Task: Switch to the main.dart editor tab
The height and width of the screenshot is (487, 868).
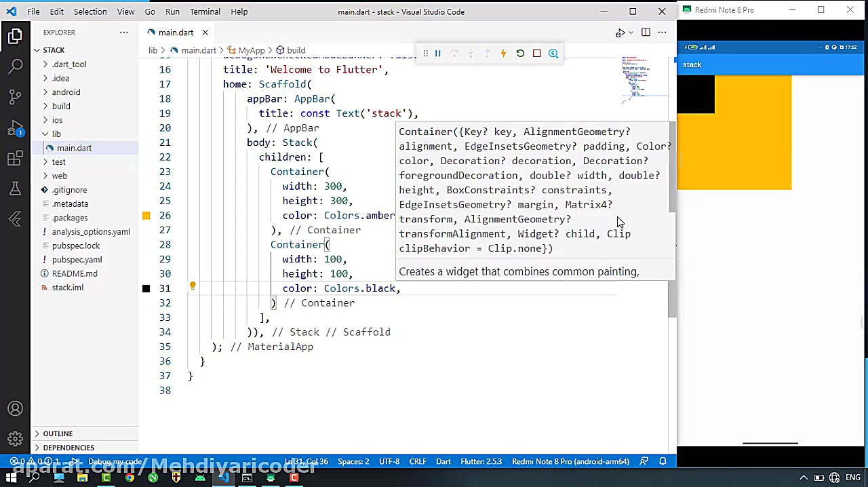Action: (x=176, y=33)
